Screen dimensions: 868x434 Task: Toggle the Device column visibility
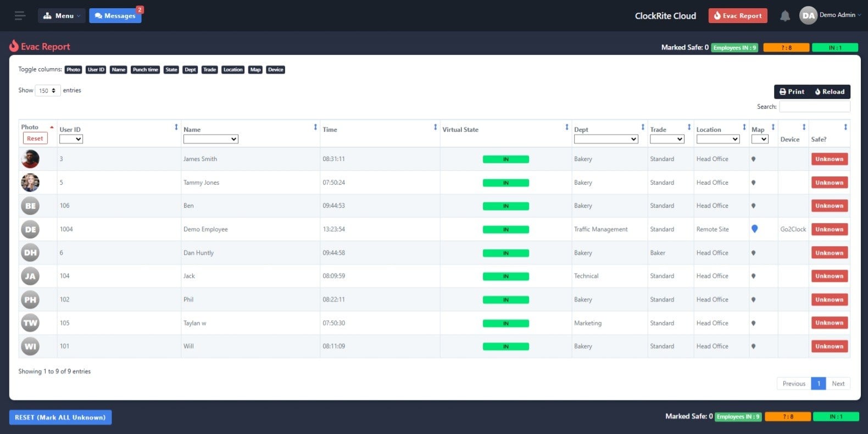(x=276, y=70)
